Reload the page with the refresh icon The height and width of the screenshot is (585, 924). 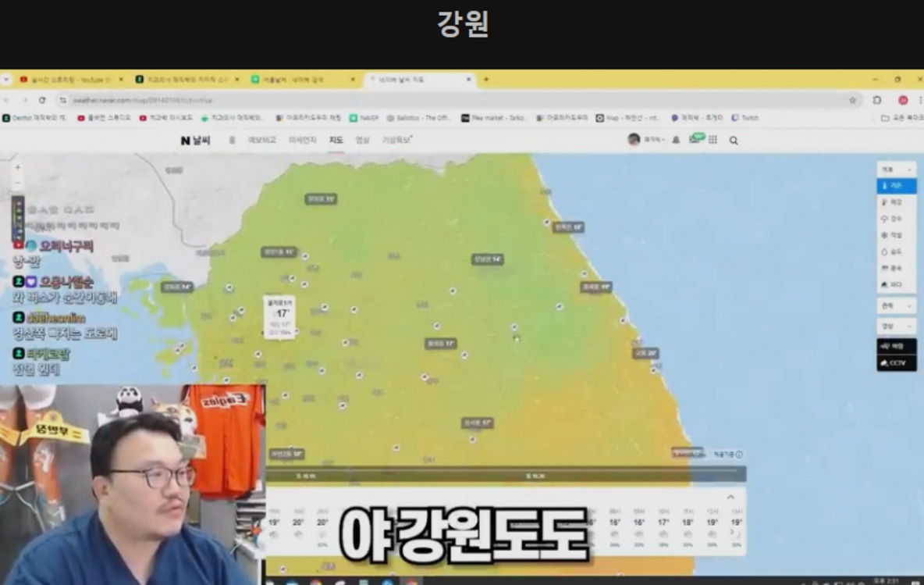point(42,100)
